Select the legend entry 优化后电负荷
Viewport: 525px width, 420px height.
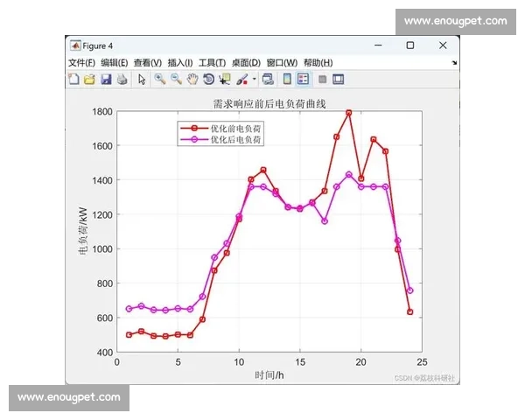pyautogui.click(x=235, y=139)
